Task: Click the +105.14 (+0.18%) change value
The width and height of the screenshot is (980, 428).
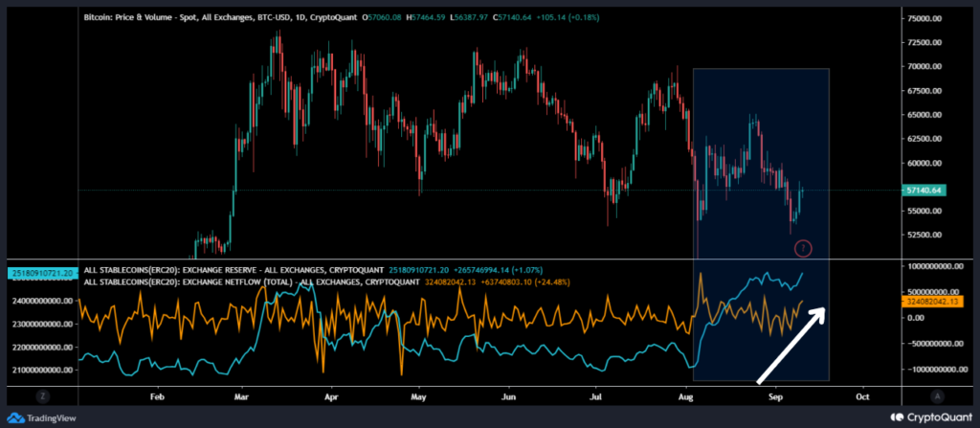Action: pos(568,17)
